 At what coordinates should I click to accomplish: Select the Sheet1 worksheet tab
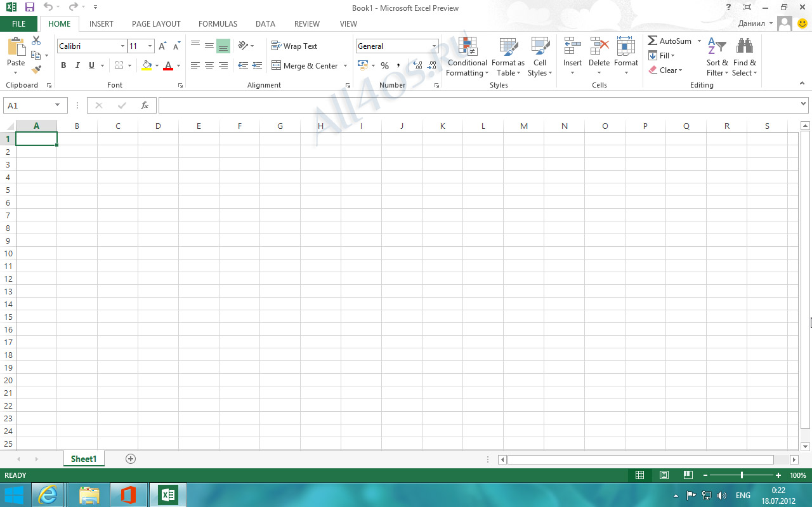coord(84,459)
